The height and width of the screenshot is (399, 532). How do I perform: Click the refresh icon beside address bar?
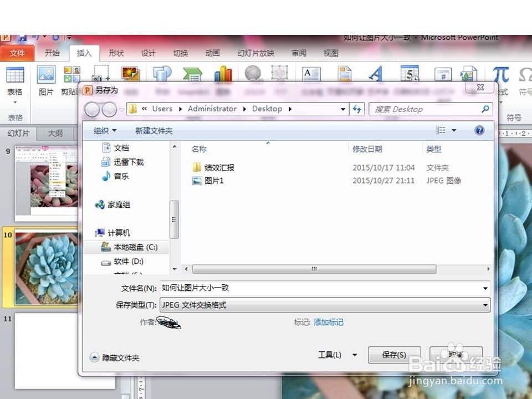tap(356, 109)
